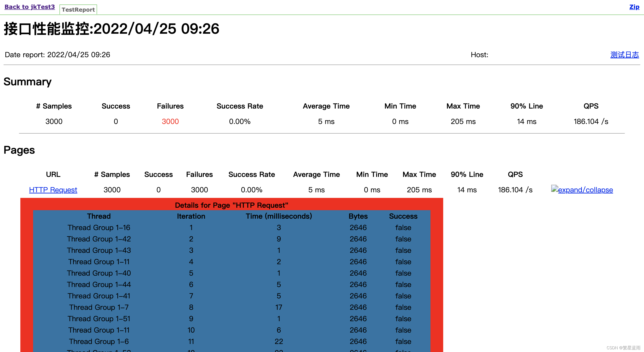Screen dimensions: 644x352
Task: Select the Thread Group 1-16 row
Action: tap(99, 228)
